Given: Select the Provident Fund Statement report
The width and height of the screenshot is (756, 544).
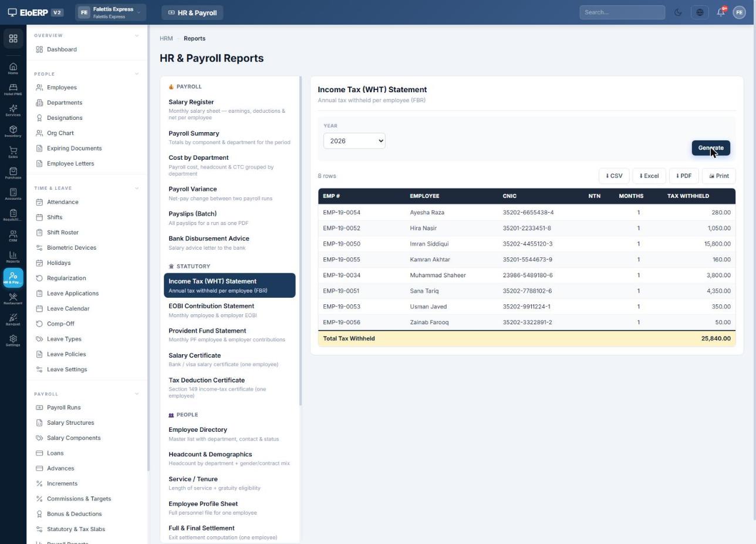Looking at the screenshot, I should tap(230, 335).
